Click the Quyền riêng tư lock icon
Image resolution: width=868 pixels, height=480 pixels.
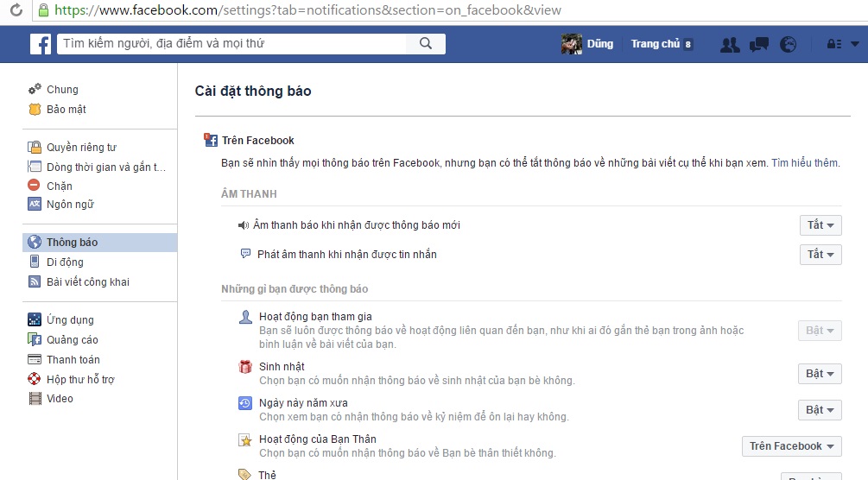pos(35,148)
